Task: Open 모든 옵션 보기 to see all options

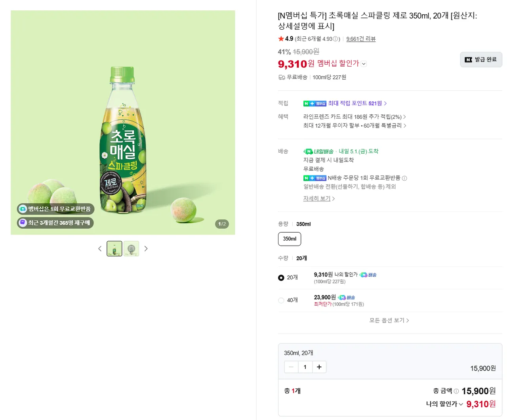Action: point(389,320)
